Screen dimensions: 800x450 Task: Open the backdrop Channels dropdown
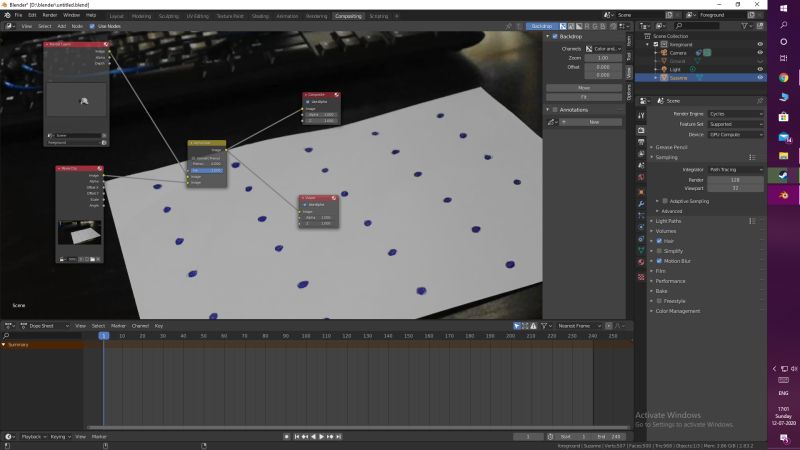click(604, 48)
